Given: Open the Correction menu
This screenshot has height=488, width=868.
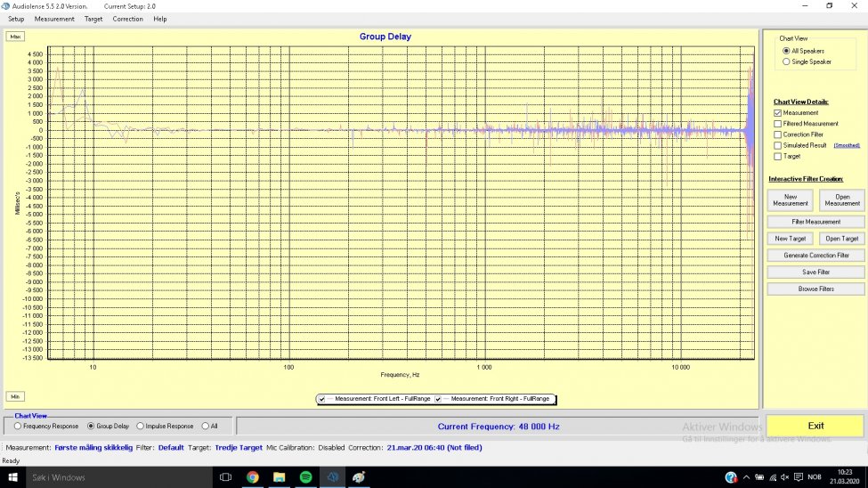Looking at the screenshot, I should (127, 19).
